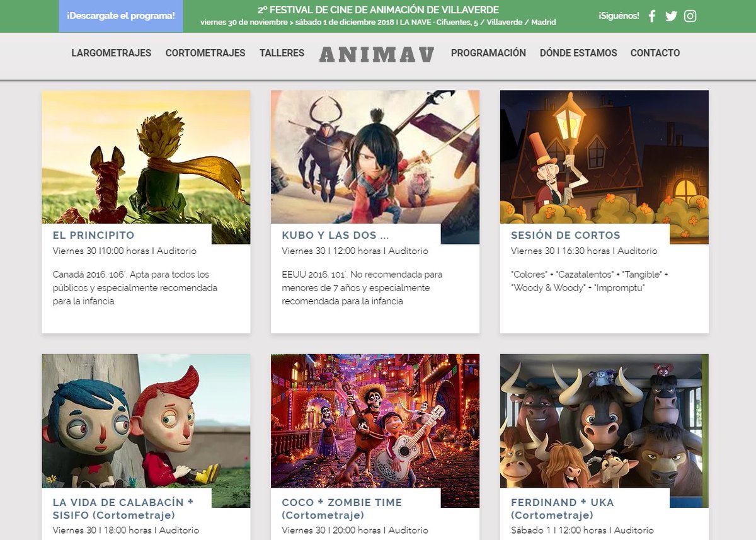Screen dimensions: 756x540
Task: Click 'Viernes 30 I 16:30 horas I Auditorio'
Action: (x=584, y=251)
